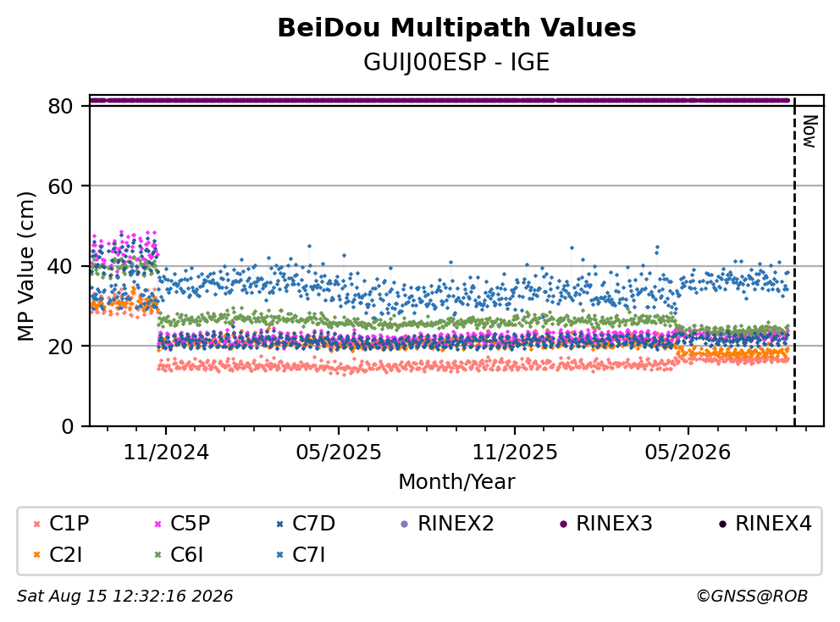The image size is (840, 622).
Task: Click the 60 y-axis tick label
Action: (60, 186)
